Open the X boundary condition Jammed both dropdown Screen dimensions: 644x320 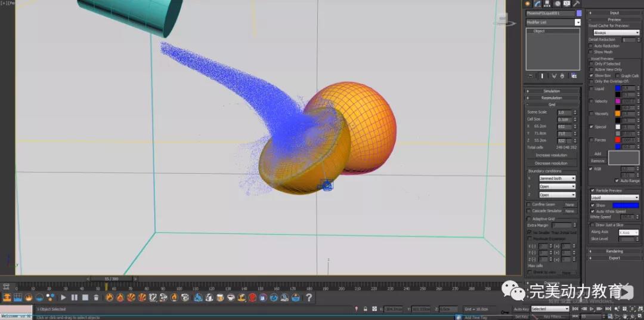click(x=557, y=179)
